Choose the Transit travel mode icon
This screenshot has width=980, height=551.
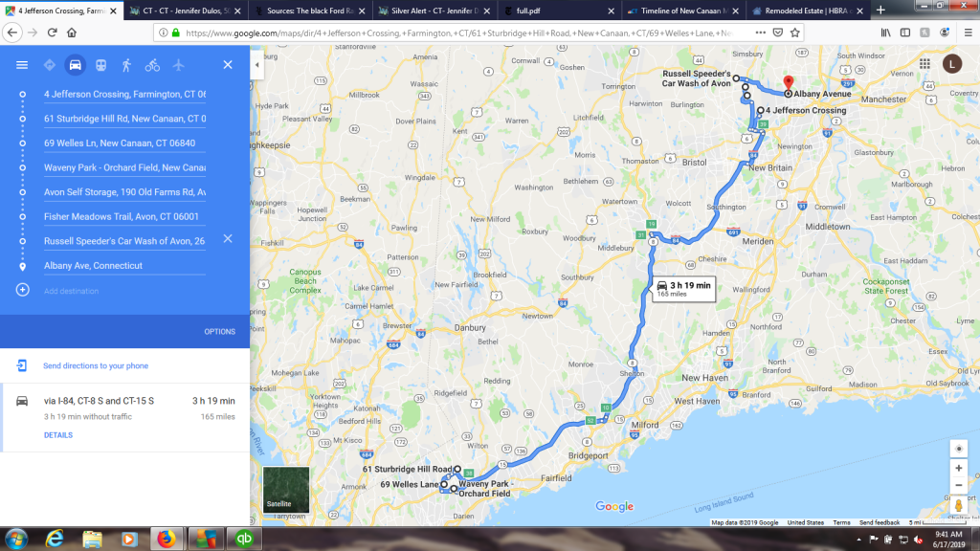click(x=100, y=65)
